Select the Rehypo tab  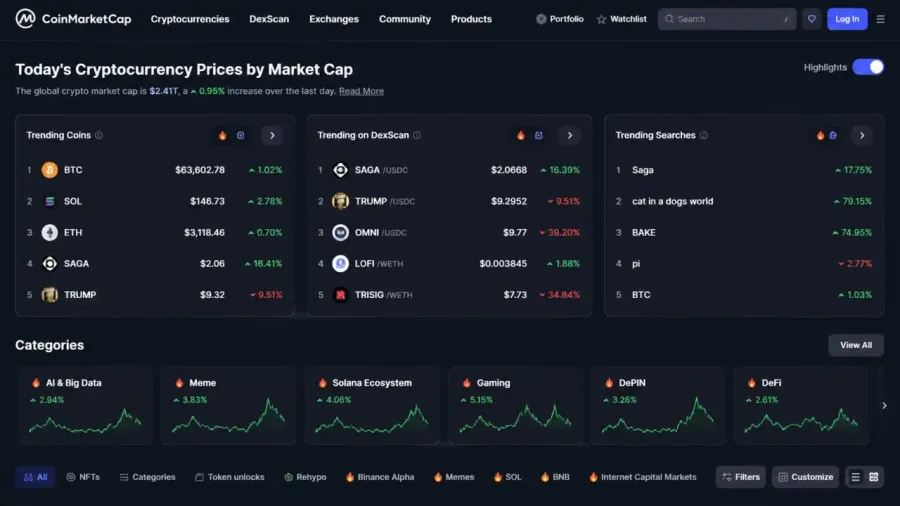click(305, 477)
